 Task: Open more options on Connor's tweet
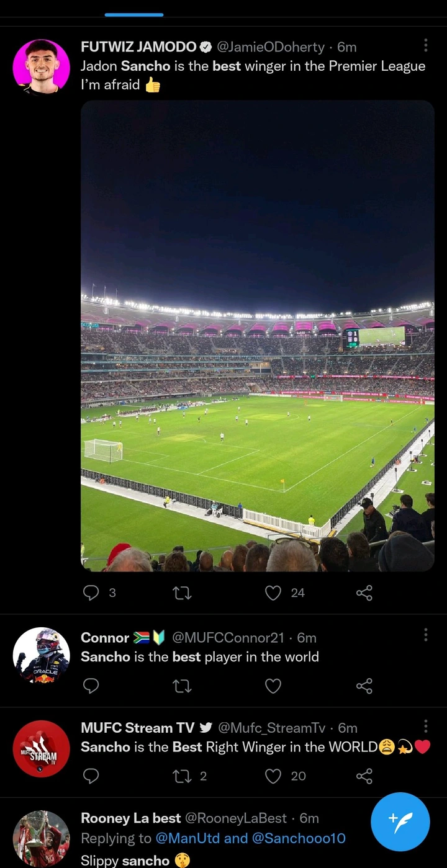425,635
